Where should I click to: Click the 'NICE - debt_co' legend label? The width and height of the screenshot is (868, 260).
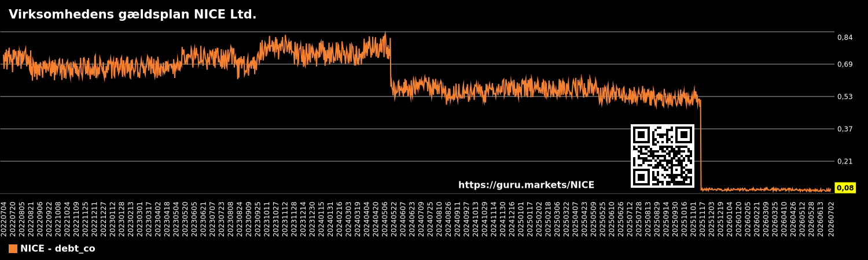(58, 249)
